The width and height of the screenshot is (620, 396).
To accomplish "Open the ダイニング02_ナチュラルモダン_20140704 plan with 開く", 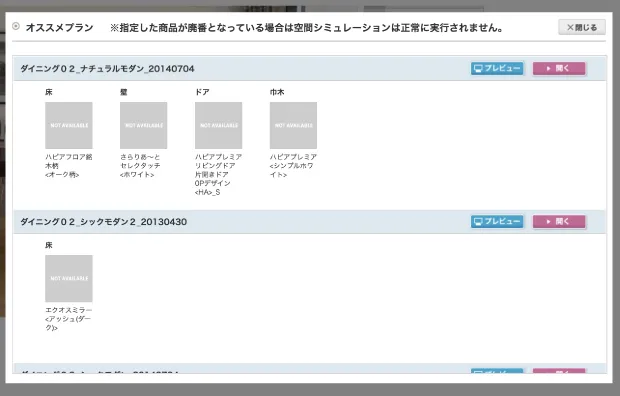I will (559, 68).
